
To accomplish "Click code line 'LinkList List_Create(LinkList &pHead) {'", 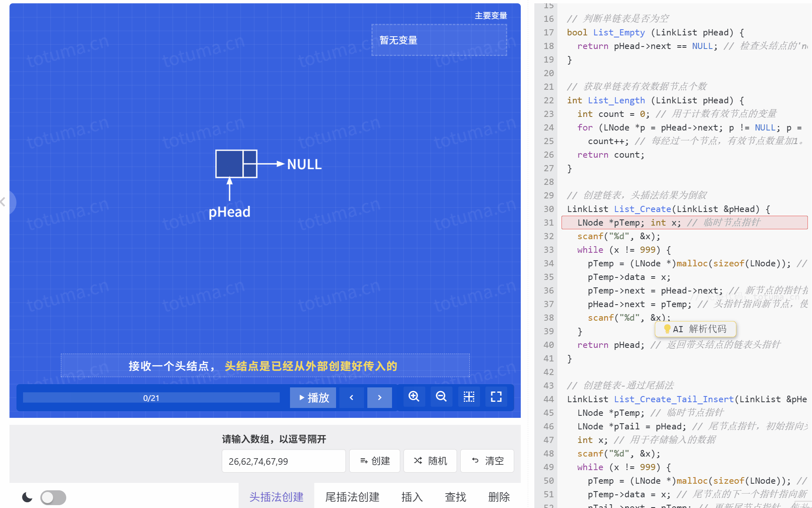I will tap(669, 209).
